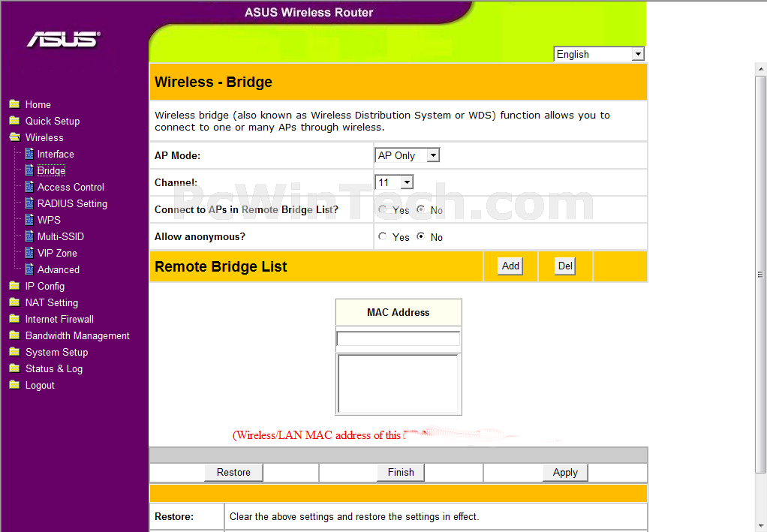Click the Home folder icon
The image size is (767, 532).
[x=15, y=104]
